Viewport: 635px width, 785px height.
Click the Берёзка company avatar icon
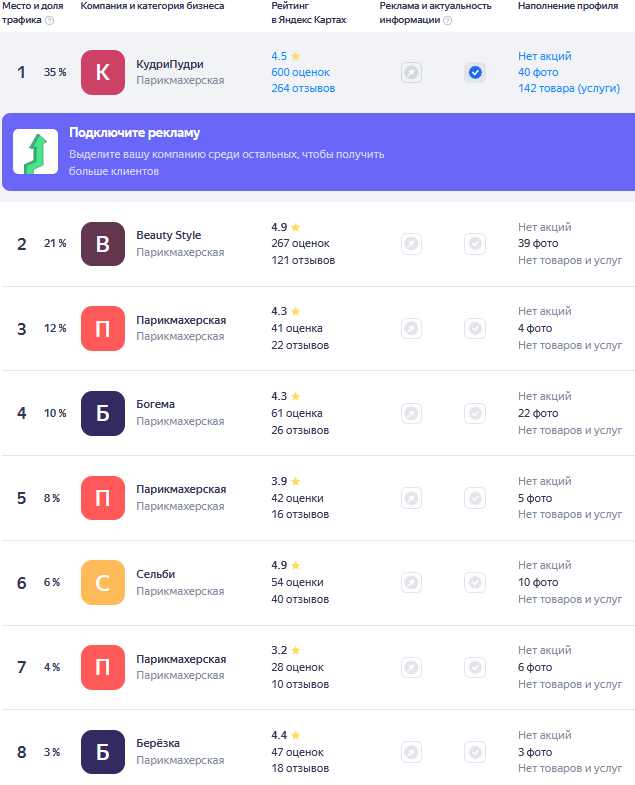(x=103, y=752)
